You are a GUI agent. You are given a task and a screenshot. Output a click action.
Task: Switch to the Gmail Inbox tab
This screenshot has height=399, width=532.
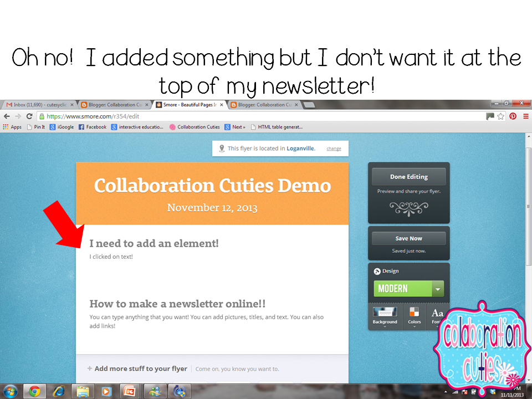pyautogui.click(x=36, y=104)
